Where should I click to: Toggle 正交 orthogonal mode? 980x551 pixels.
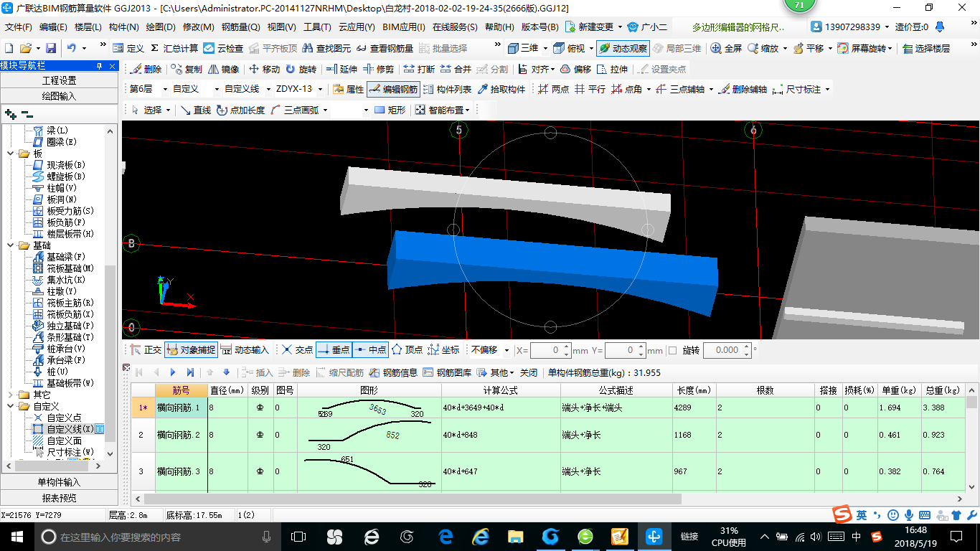click(146, 350)
